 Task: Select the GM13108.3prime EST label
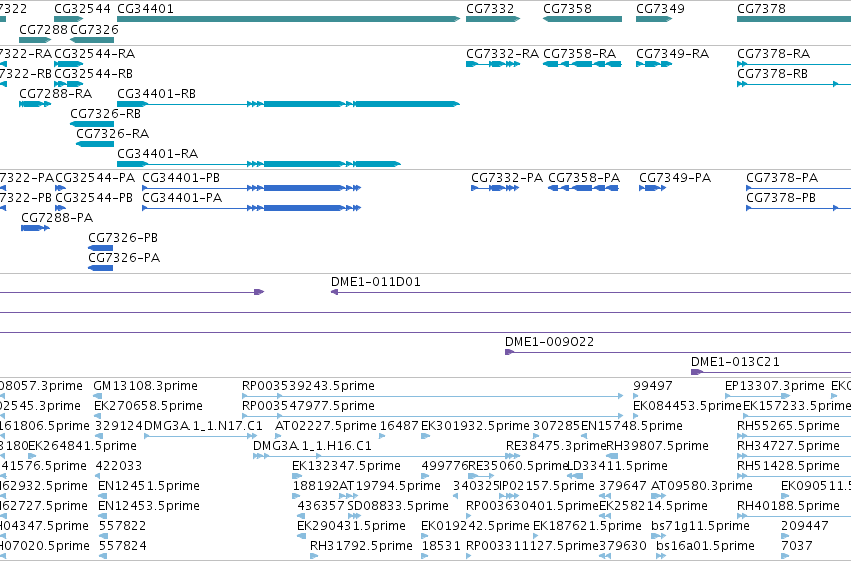point(145,386)
